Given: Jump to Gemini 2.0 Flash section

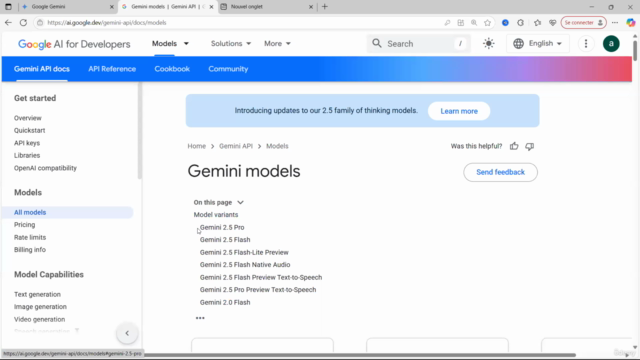Looking at the screenshot, I should [x=225, y=302].
